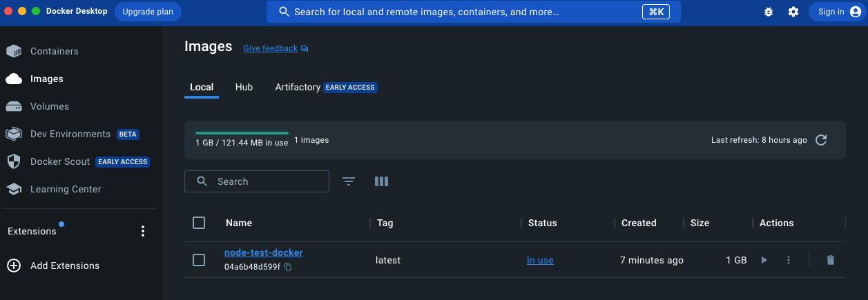Click the '1 images' count text
Viewport: 868px width, 300px height.
coord(311,140)
